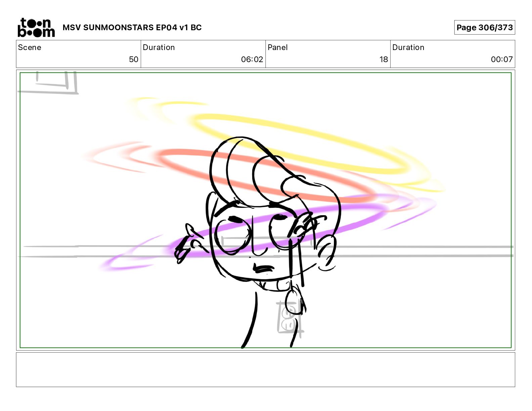Select scene number '50'
Screen dimensions: 532x411
133,59
